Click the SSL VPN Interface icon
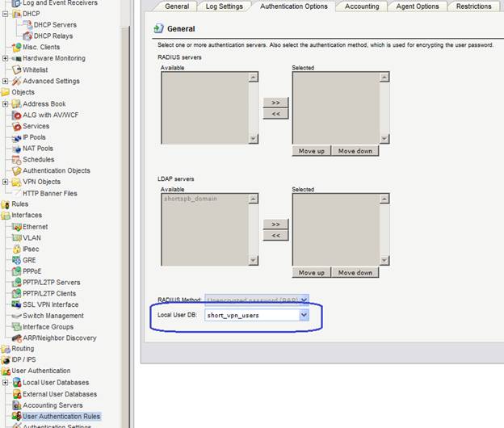The width and height of the screenshot is (504, 428). pos(16,304)
